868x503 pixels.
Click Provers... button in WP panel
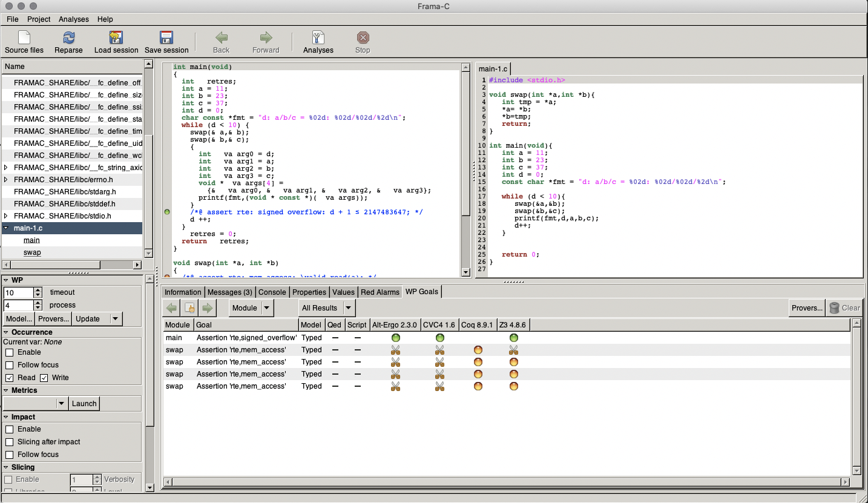point(53,319)
